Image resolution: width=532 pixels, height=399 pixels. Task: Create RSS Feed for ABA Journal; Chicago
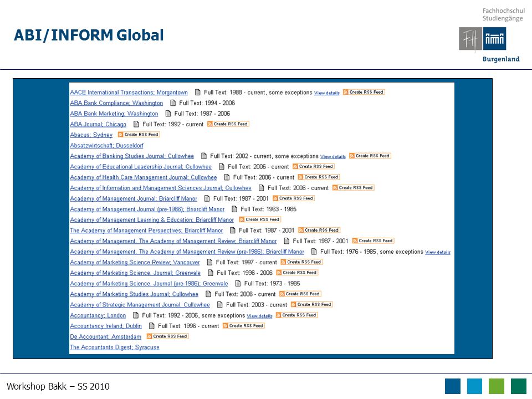pos(228,124)
